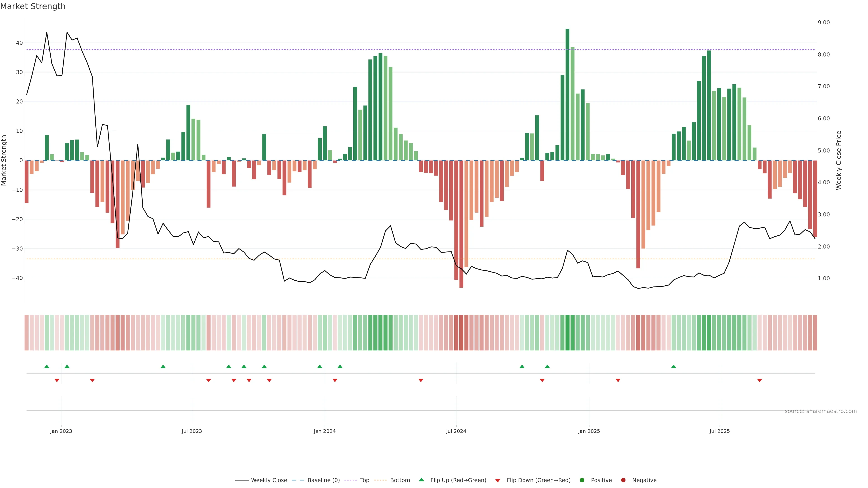868x488 pixels.
Task: Click the leftmost green flip-up triangle marker
Action: point(47,366)
